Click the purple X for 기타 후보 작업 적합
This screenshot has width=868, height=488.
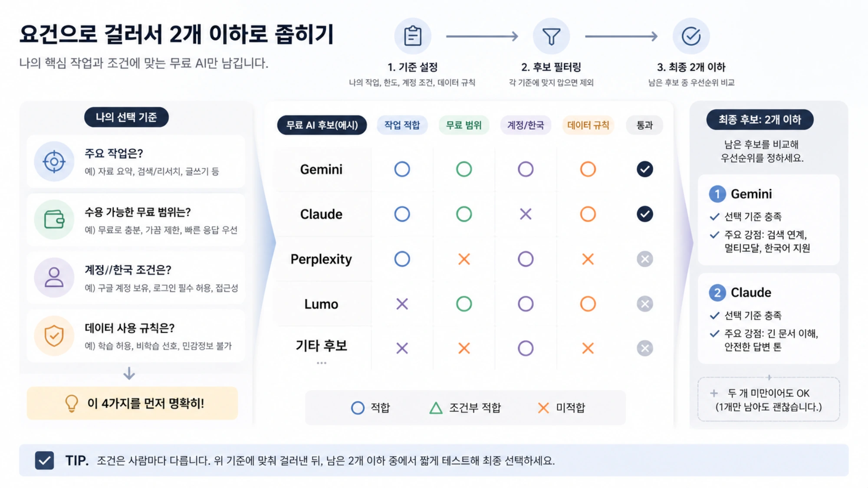pyautogui.click(x=402, y=348)
